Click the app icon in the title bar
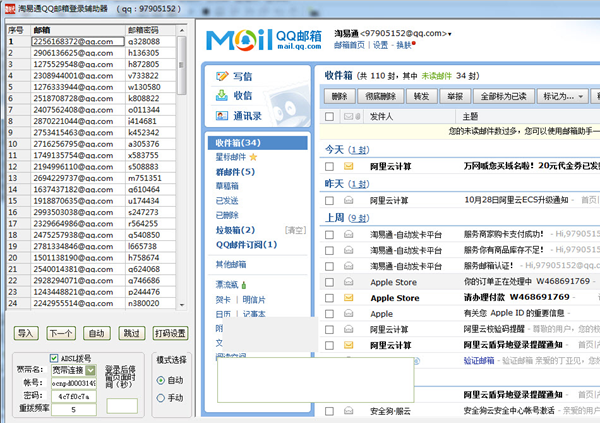600x423 pixels. (10, 8)
